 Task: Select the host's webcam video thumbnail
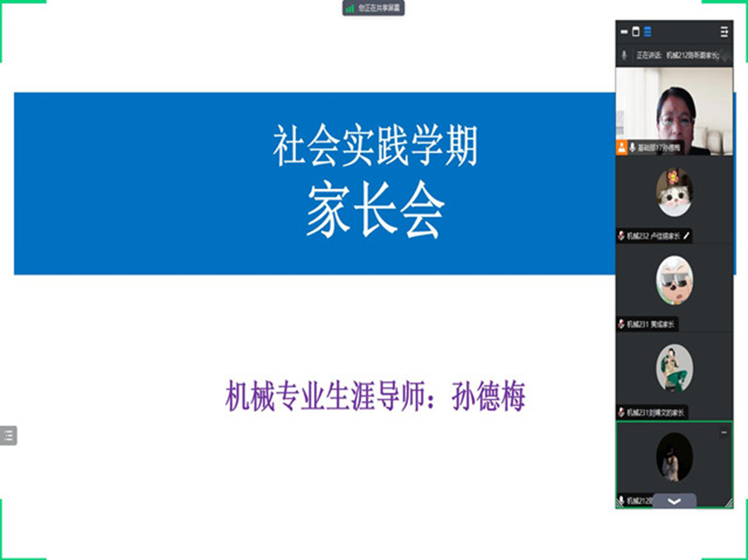(x=674, y=108)
